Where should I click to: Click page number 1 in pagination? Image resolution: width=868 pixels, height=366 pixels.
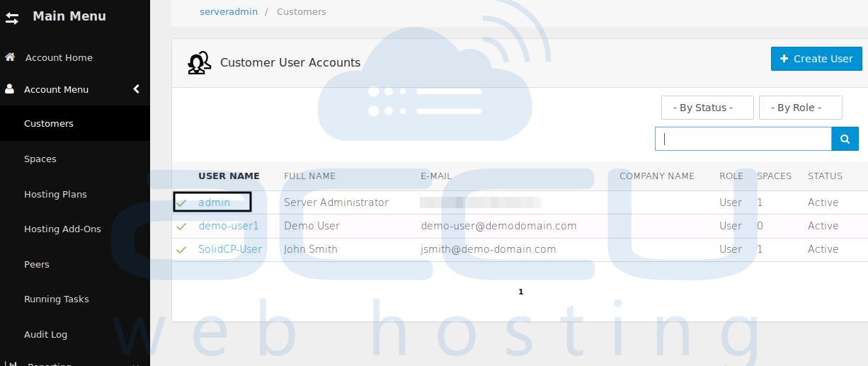520,292
